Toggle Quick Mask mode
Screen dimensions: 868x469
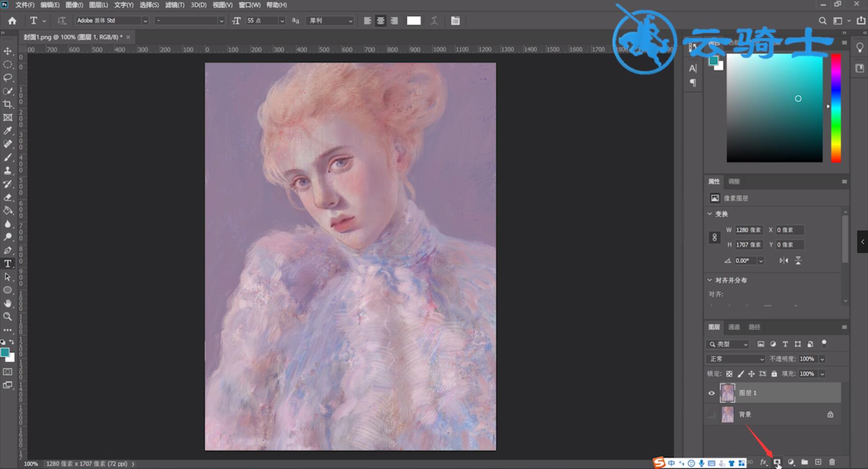(8, 372)
